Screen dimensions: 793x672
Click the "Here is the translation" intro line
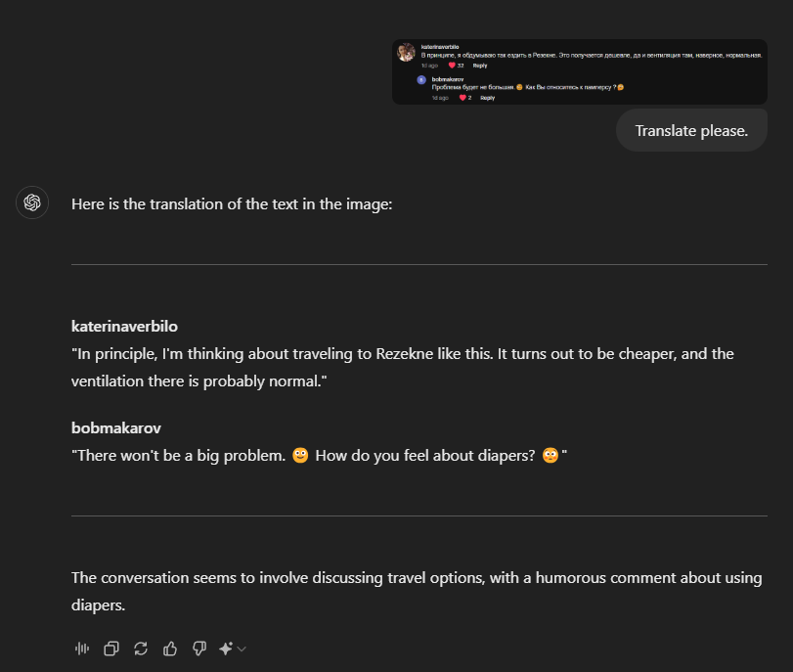pyautogui.click(x=232, y=203)
